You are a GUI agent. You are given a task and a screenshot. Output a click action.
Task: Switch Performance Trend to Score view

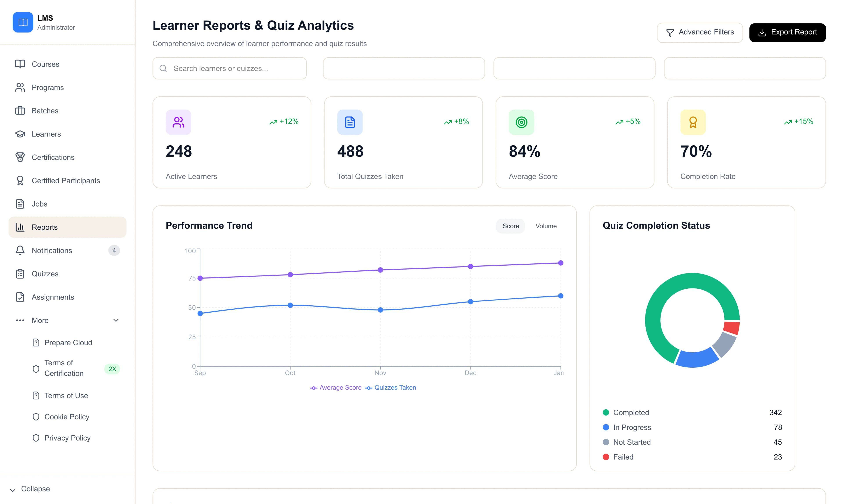tap(510, 226)
